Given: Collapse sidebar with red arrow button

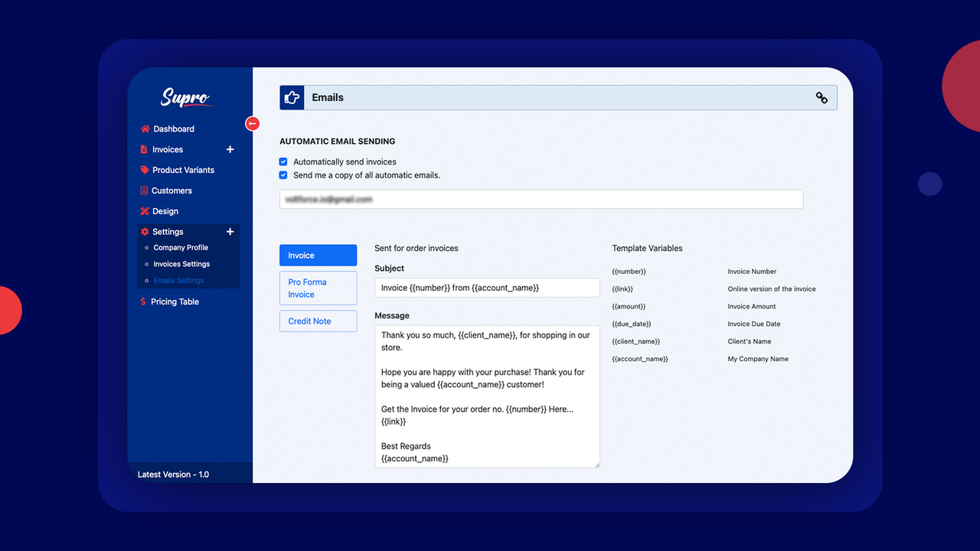Looking at the screenshot, I should point(253,123).
